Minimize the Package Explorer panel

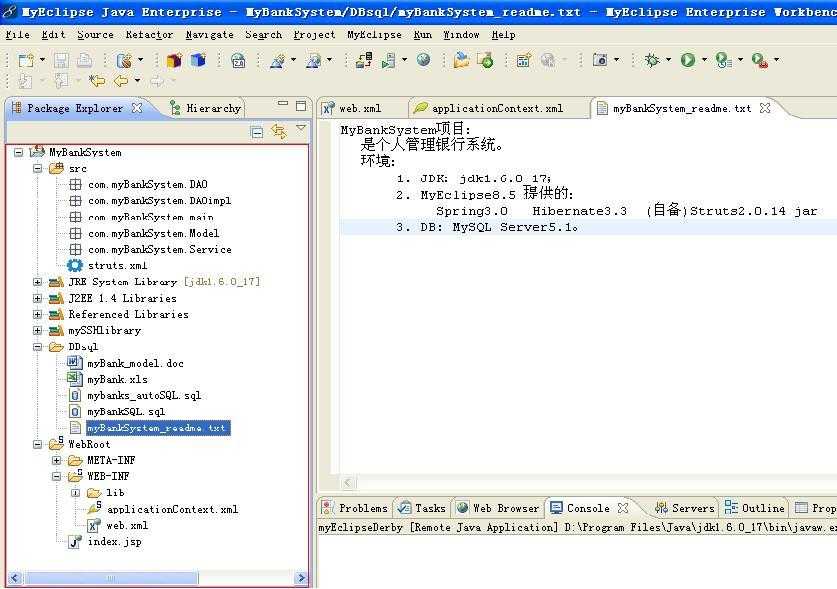[283, 104]
